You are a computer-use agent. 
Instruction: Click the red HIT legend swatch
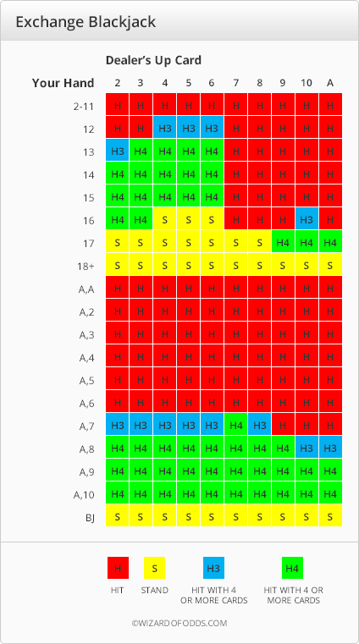[118, 568]
